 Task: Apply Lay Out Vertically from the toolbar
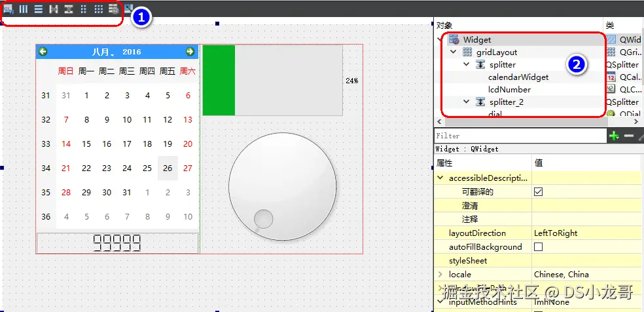pos(38,9)
